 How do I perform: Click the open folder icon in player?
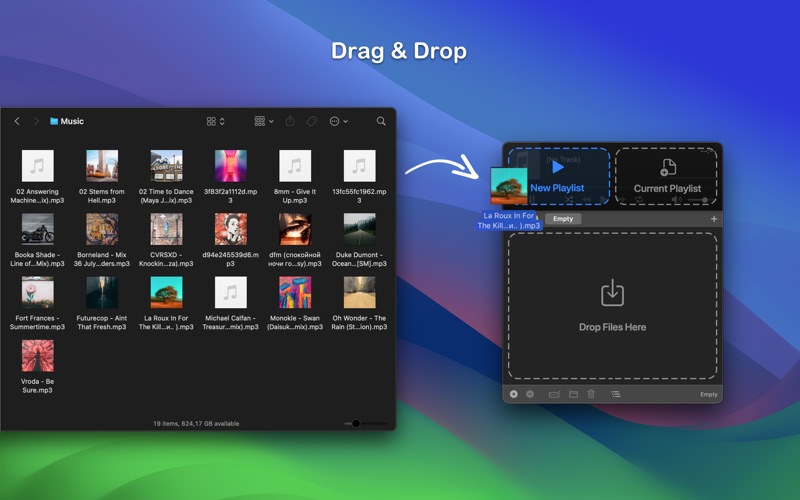tap(573, 394)
